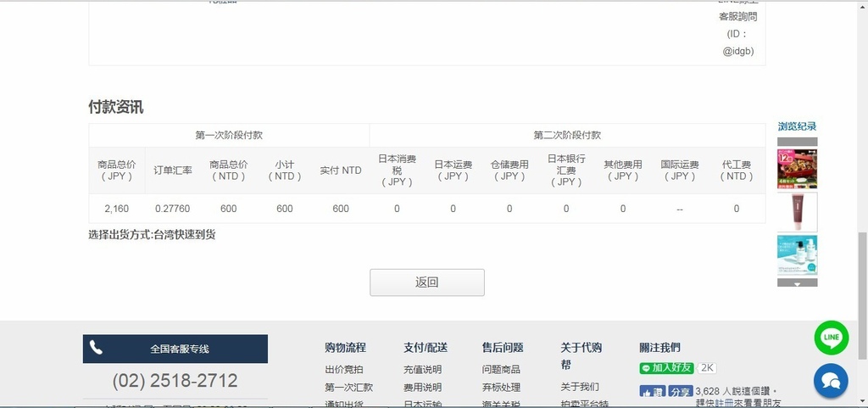This screenshot has width=868, height=408.
Task: Click the @idgb LINE ID text
Action: 738,51
